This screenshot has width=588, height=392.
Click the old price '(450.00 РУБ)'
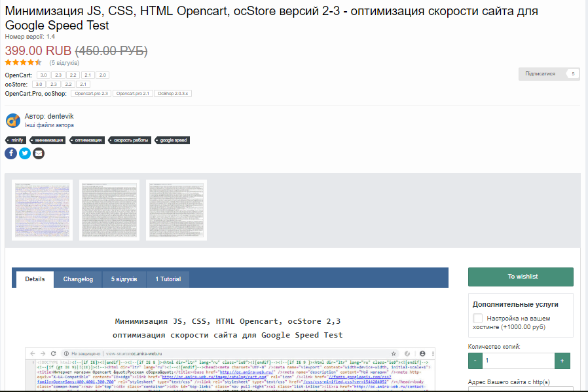tap(111, 50)
